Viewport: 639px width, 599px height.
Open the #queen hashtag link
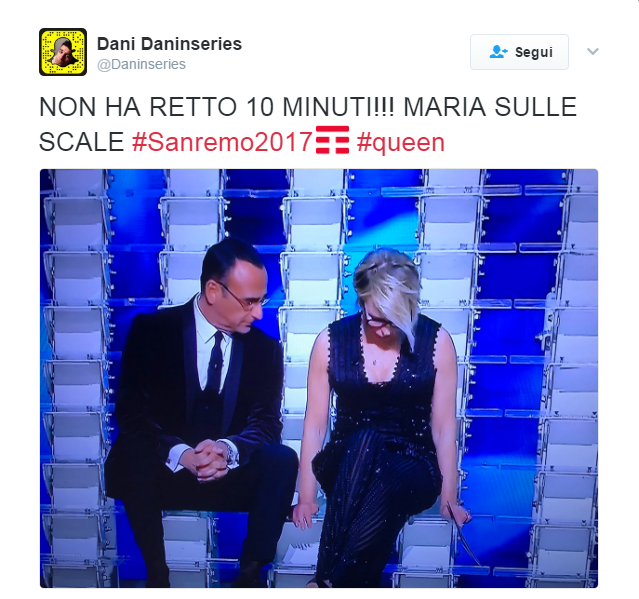point(401,143)
